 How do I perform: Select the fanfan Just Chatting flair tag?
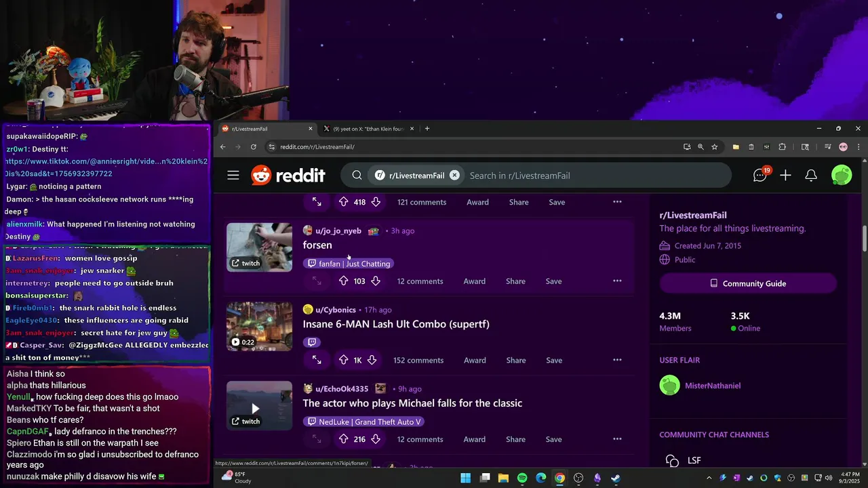tap(349, 264)
